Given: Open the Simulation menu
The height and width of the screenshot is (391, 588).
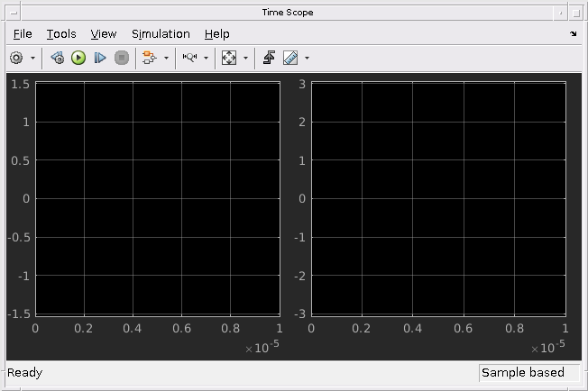Looking at the screenshot, I should point(161,34).
